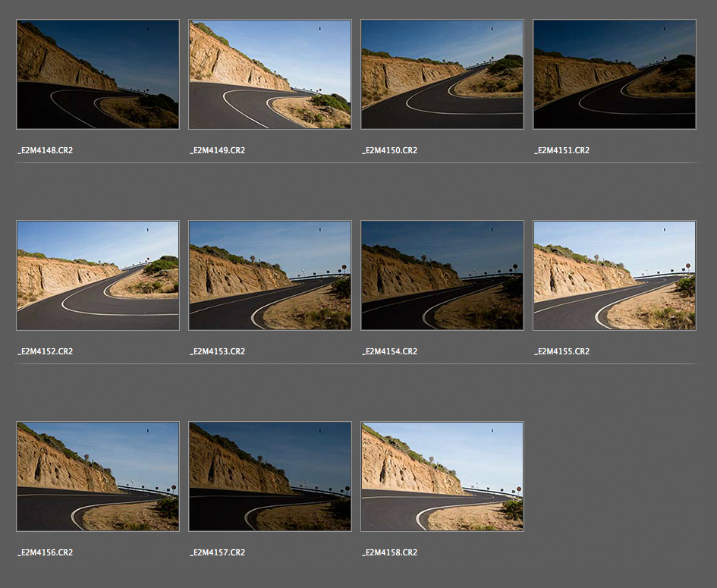Select the _E2M4156.CR2 image thumbnail
The image size is (717, 588).
(x=98, y=476)
